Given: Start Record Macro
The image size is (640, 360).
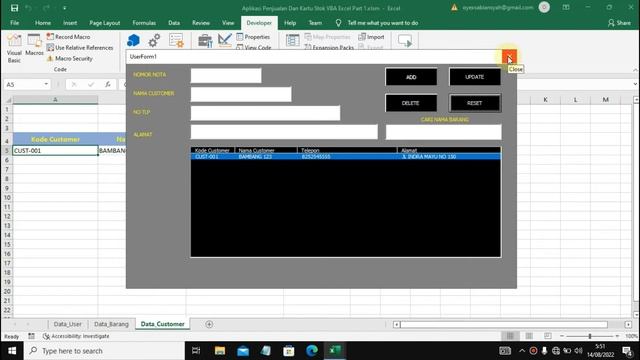Looking at the screenshot, I should (68, 37).
